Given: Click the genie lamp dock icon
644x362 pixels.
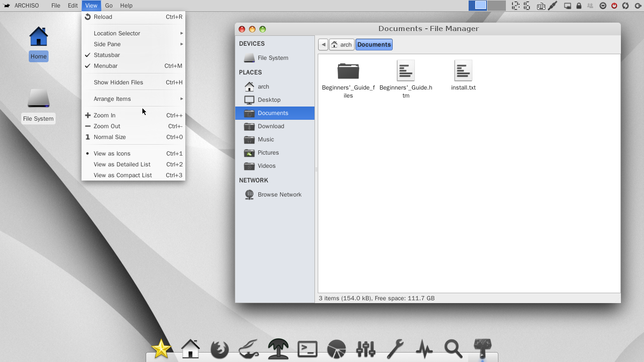Looking at the screenshot, I should tap(249, 349).
